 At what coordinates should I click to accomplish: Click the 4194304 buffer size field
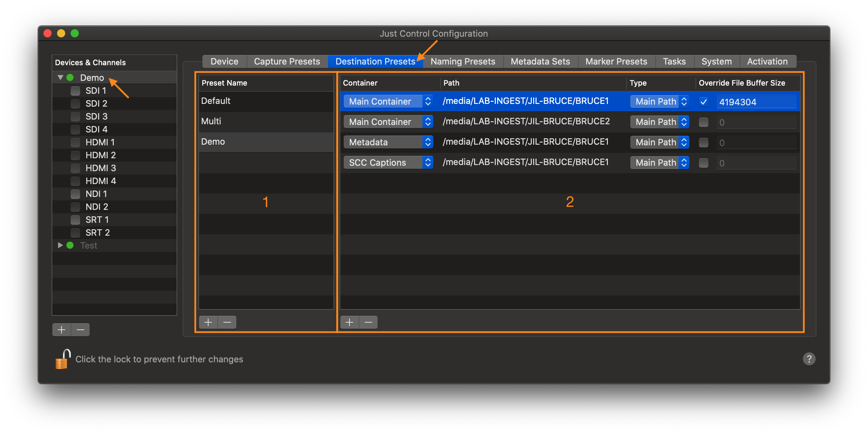pyautogui.click(x=756, y=102)
